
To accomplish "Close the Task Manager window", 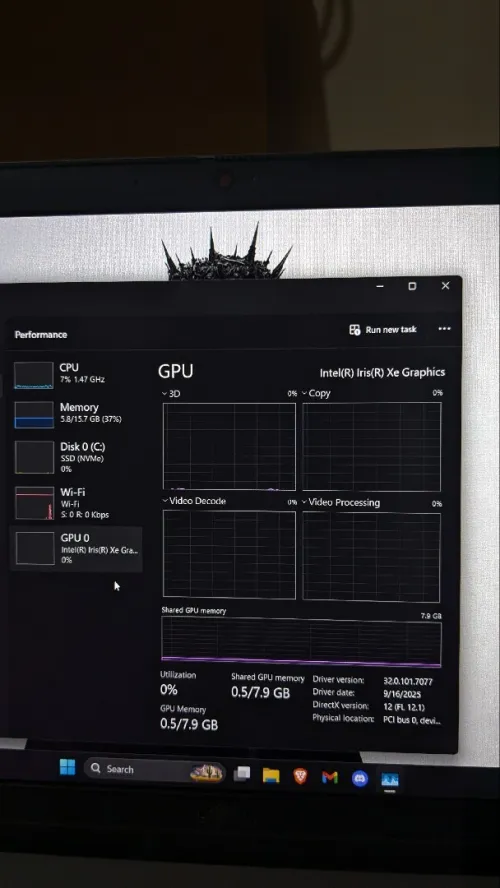I will click(446, 285).
